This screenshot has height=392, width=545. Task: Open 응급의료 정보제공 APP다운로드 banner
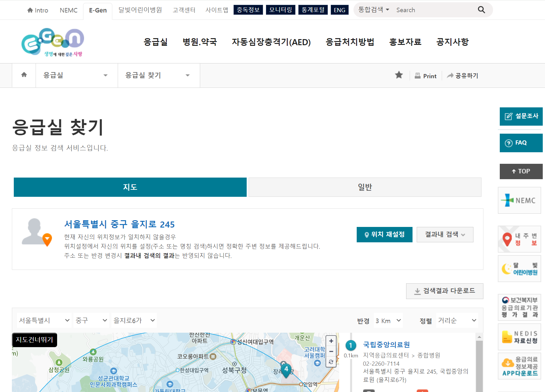(519, 366)
